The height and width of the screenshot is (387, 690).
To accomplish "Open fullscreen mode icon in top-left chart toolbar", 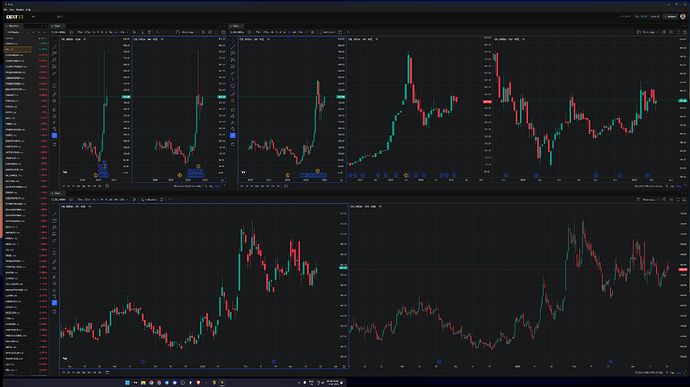I will tap(217, 32).
